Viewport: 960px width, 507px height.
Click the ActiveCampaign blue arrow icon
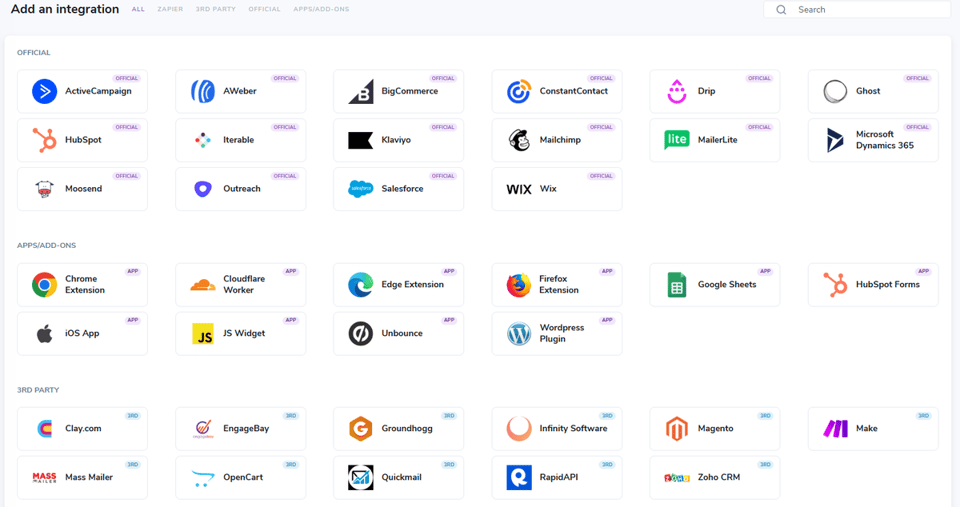click(44, 91)
